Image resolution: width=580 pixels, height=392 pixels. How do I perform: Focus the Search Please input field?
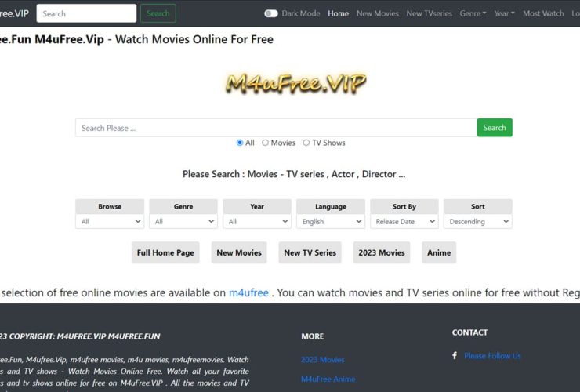[x=276, y=128]
